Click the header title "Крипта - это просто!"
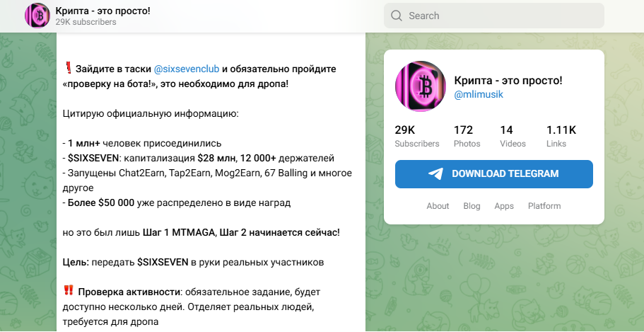The width and height of the screenshot is (644, 332). tap(103, 11)
